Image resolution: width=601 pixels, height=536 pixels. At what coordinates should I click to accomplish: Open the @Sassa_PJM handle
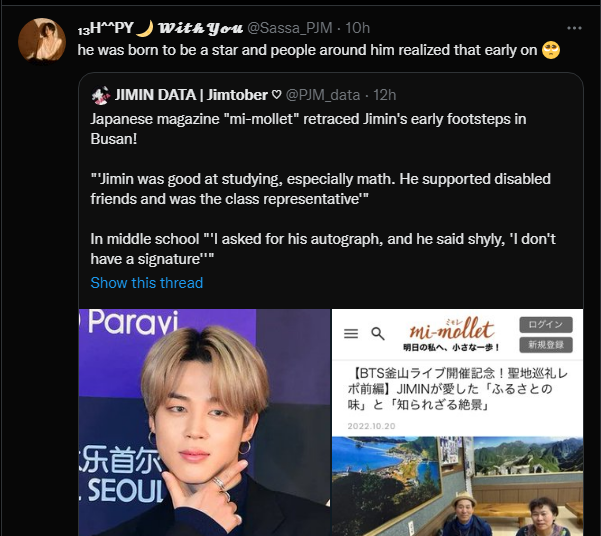[290, 28]
